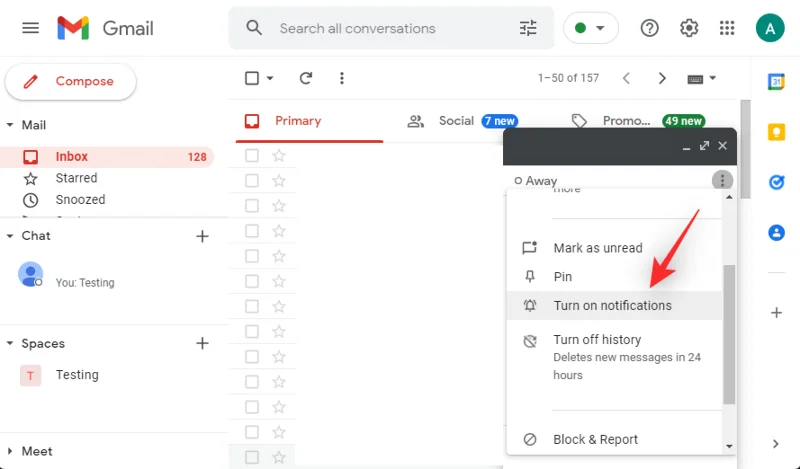The height and width of the screenshot is (469, 800).
Task: Open Google Tasks side panel
Action: click(x=776, y=182)
